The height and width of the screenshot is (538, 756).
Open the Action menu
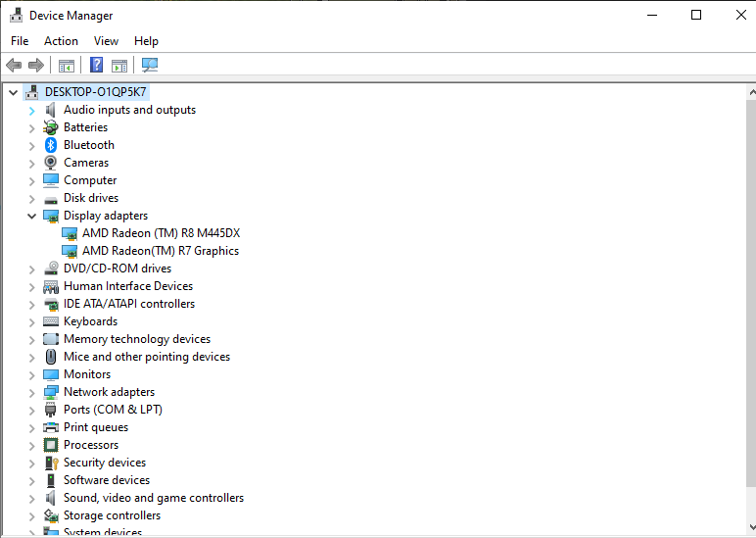(62, 41)
